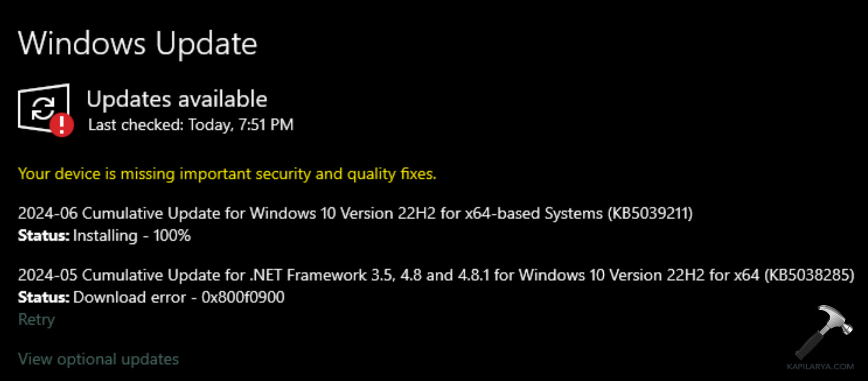
Task: Click the Retry link
Action: click(x=36, y=319)
